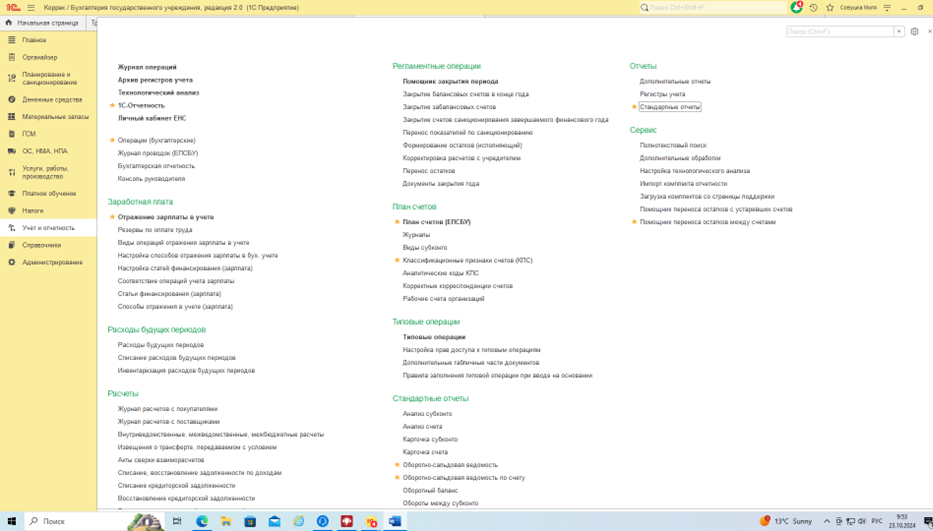Open Microsoft Edge from taskbar
This screenshot has height=531, width=933.
click(202, 521)
